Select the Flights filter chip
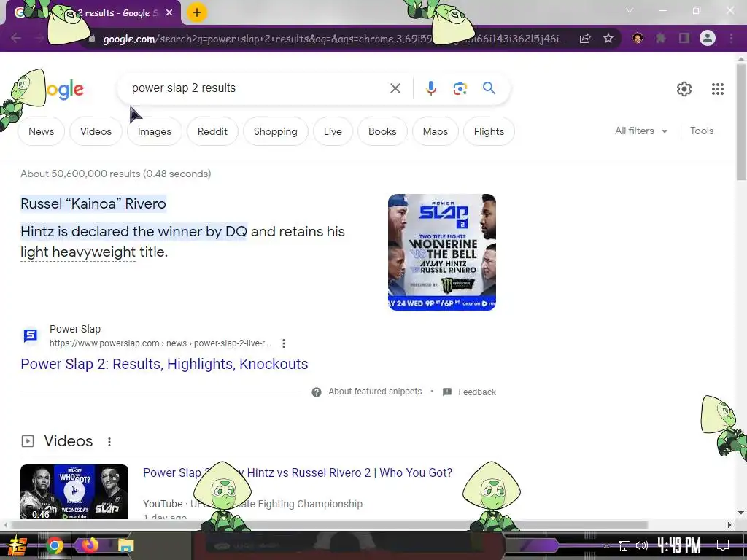 [x=489, y=131]
